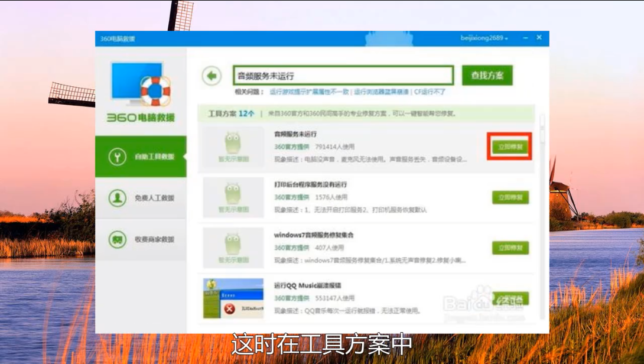644x364 pixels.
Task: Click 立即修复 for 打印后台程序服务没有运行
Action: [x=510, y=197]
